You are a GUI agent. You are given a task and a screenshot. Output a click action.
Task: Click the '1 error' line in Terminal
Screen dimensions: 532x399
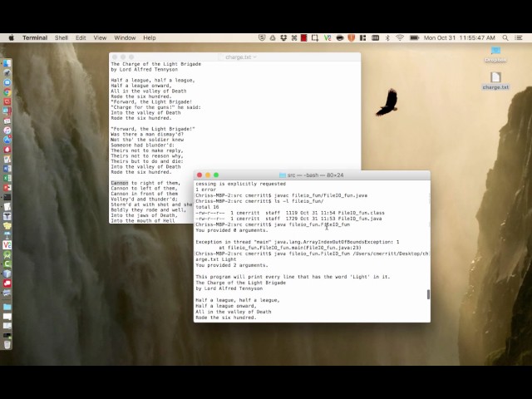pos(205,190)
